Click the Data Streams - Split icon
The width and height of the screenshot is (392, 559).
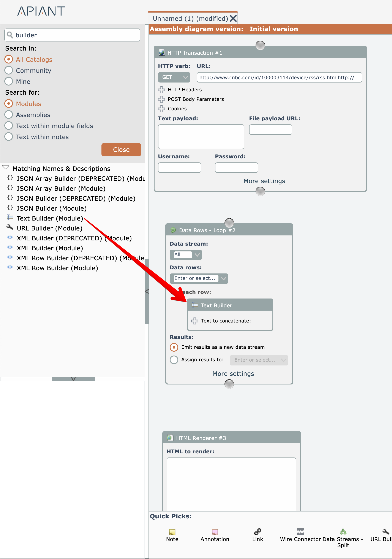pos(343,532)
